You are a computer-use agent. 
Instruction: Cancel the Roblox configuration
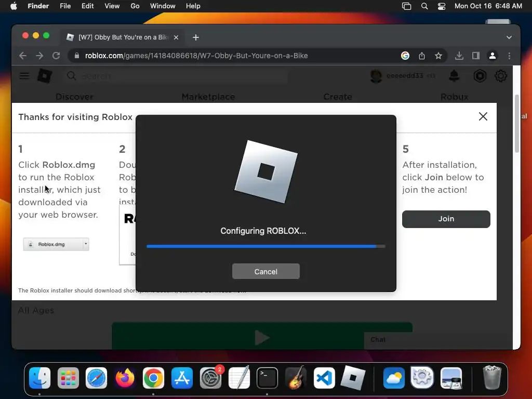pyautogui.click(x=265, y=271)
